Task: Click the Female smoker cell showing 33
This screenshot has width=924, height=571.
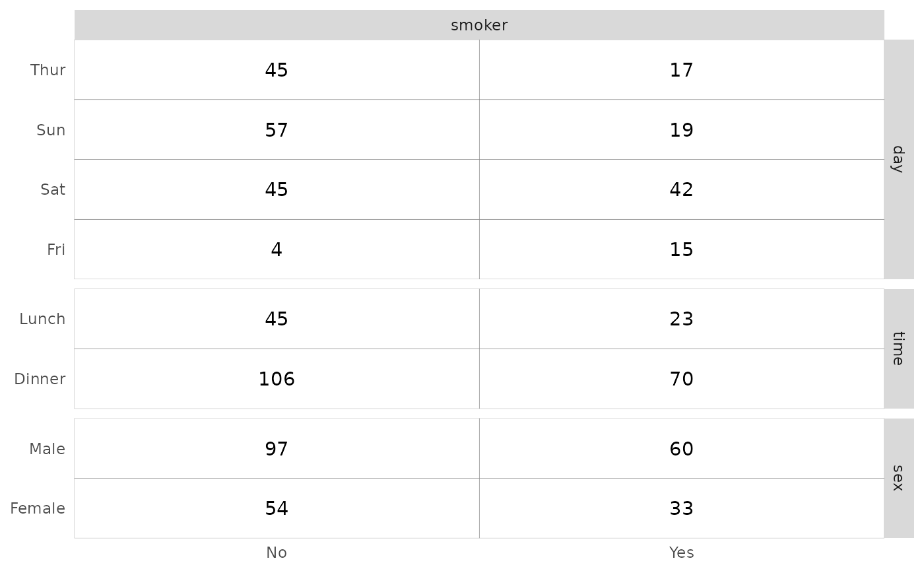Action: 681,508
